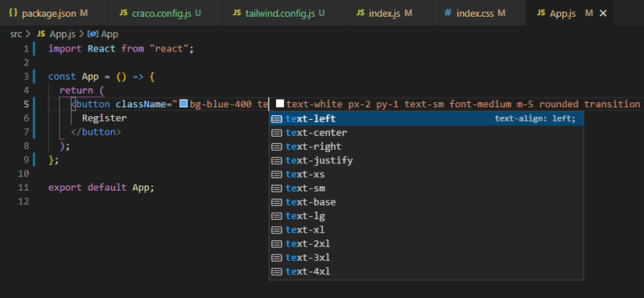Click the line 11 number in gutter
Screen dimensions: 644x298
[24, 188]
